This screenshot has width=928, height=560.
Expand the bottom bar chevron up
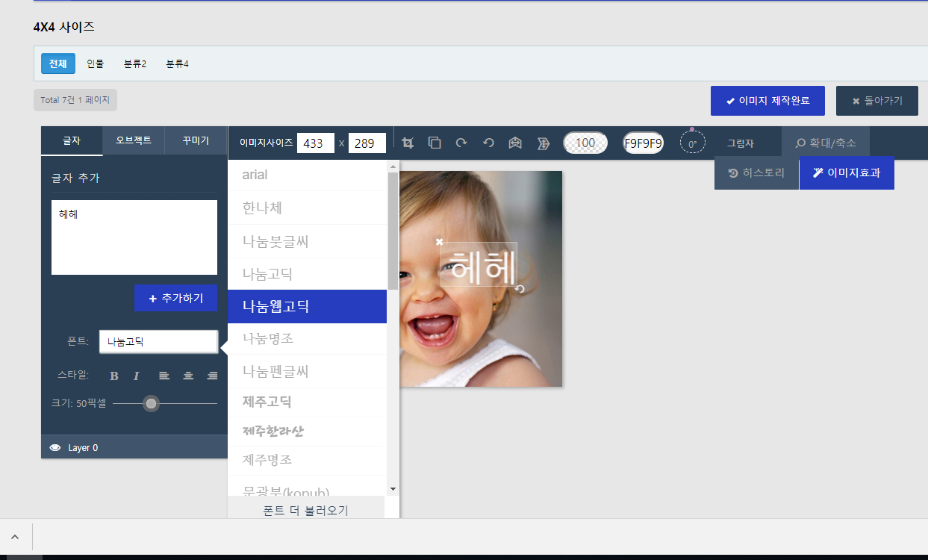point(16,537)
